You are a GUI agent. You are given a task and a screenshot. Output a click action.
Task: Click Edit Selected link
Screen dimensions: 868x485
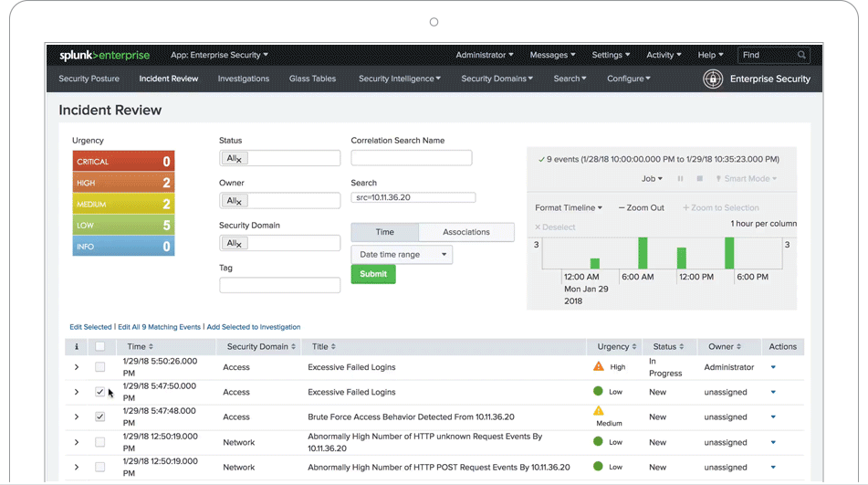[90, 327]
